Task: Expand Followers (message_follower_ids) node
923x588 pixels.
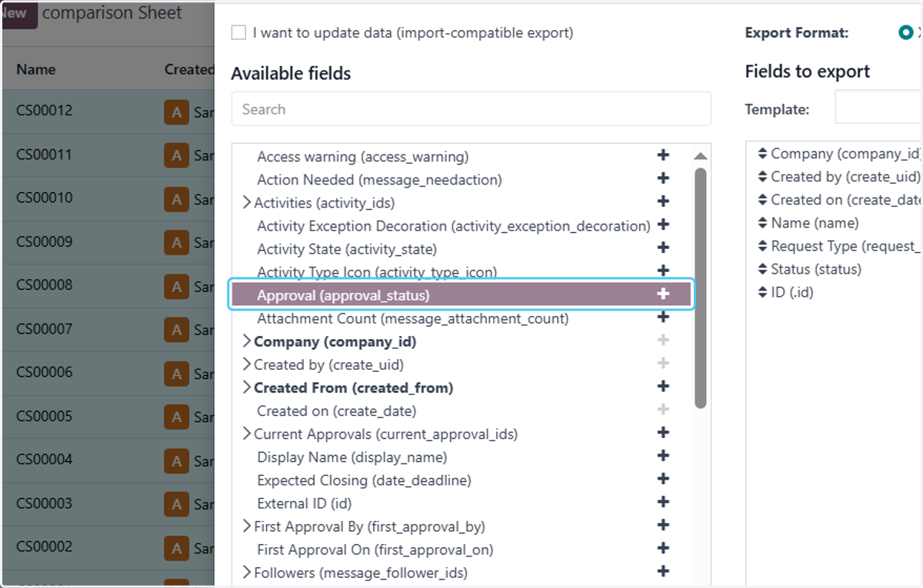Action: pyautogui.click(x=247, y=573)
